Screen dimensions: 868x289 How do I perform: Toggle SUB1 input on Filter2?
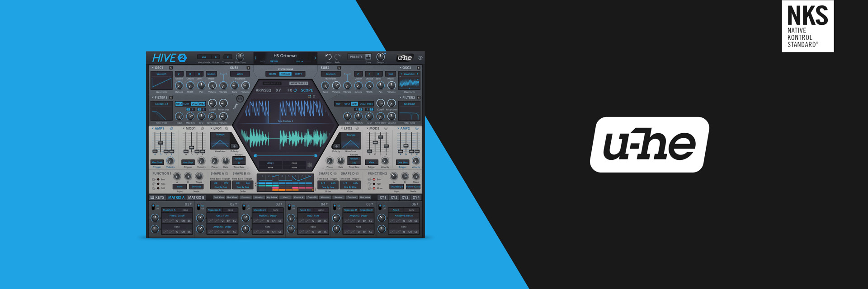tap(354, 104)
